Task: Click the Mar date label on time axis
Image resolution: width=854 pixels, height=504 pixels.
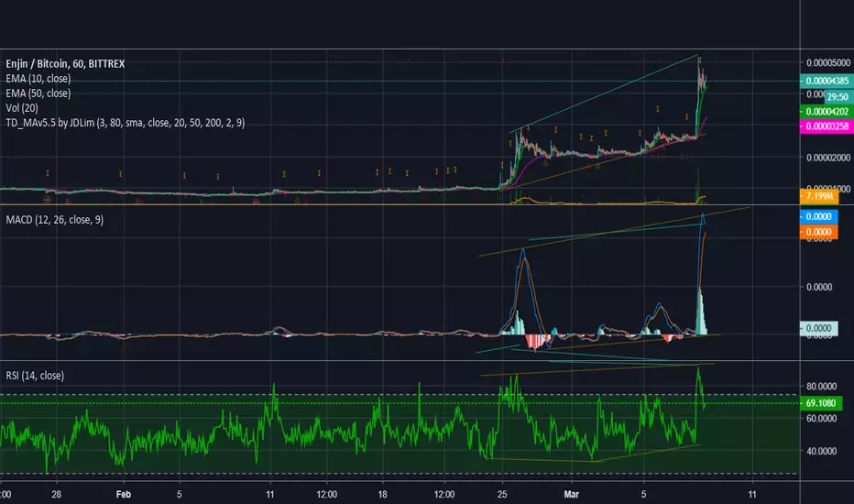Action: (x=572, y=495)
